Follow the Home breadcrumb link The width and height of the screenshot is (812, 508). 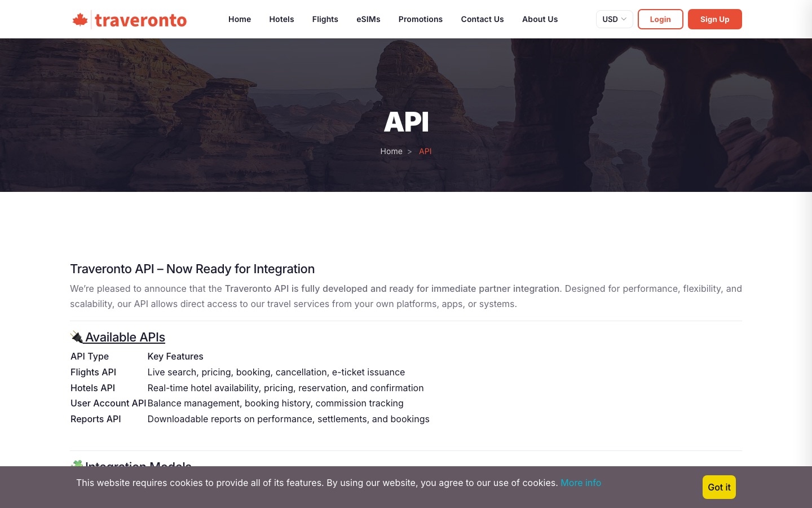tap(391, 151)
